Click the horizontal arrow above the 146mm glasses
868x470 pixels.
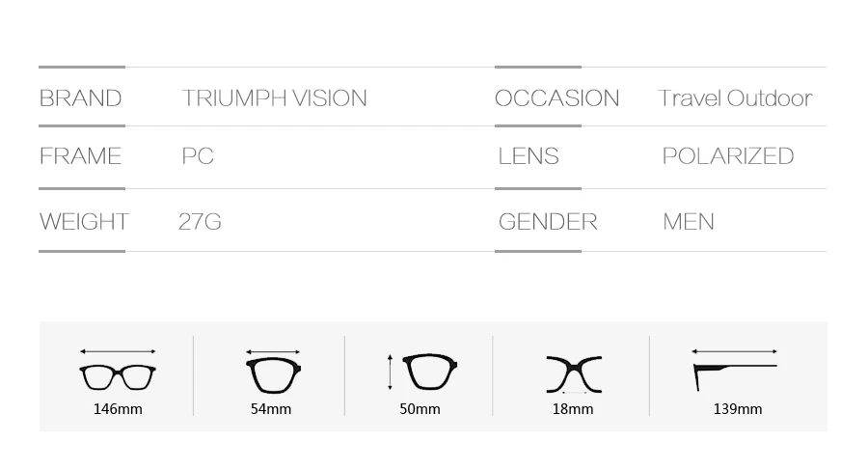pyautogui.click(x=118, y=351)
